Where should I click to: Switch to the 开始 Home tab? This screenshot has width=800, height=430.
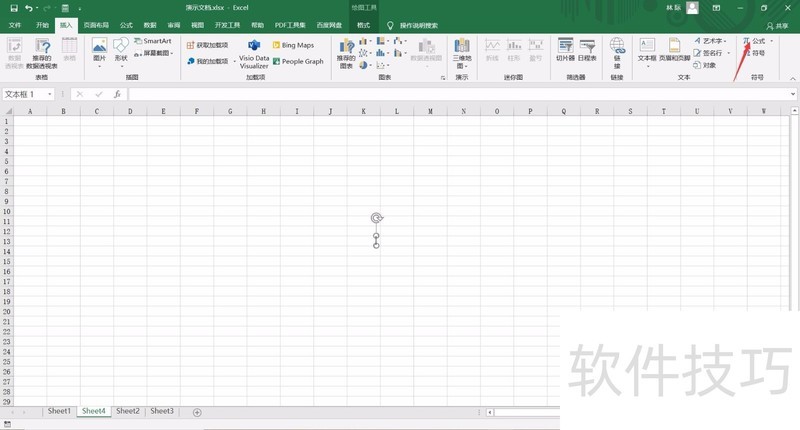coord(42,25)
